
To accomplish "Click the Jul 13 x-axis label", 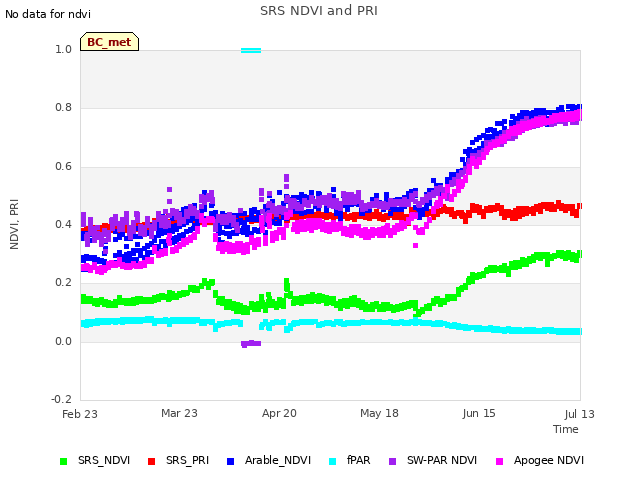I will click(580, 414).
